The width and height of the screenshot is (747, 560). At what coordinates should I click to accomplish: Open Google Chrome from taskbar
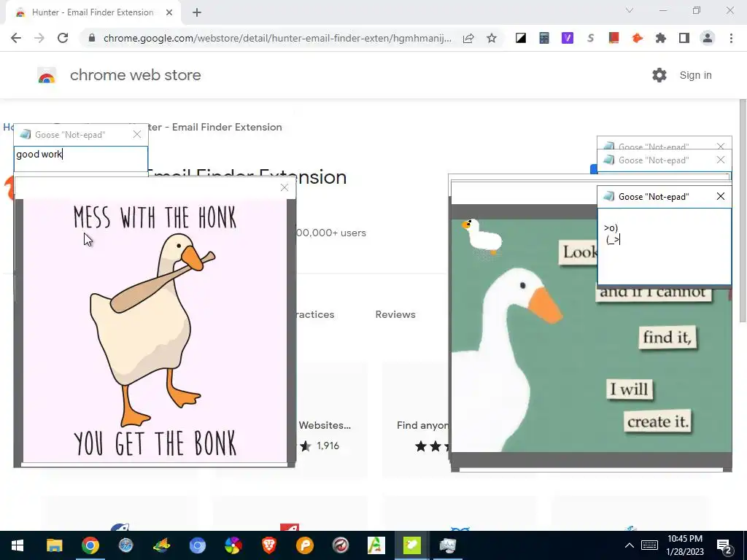coord(90,545)
